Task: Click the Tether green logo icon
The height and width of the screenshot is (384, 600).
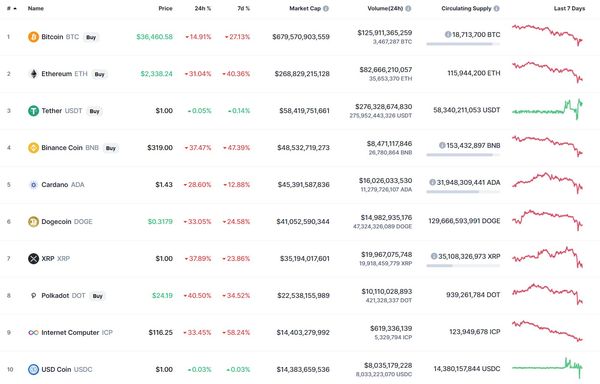Action: (34, 111)
